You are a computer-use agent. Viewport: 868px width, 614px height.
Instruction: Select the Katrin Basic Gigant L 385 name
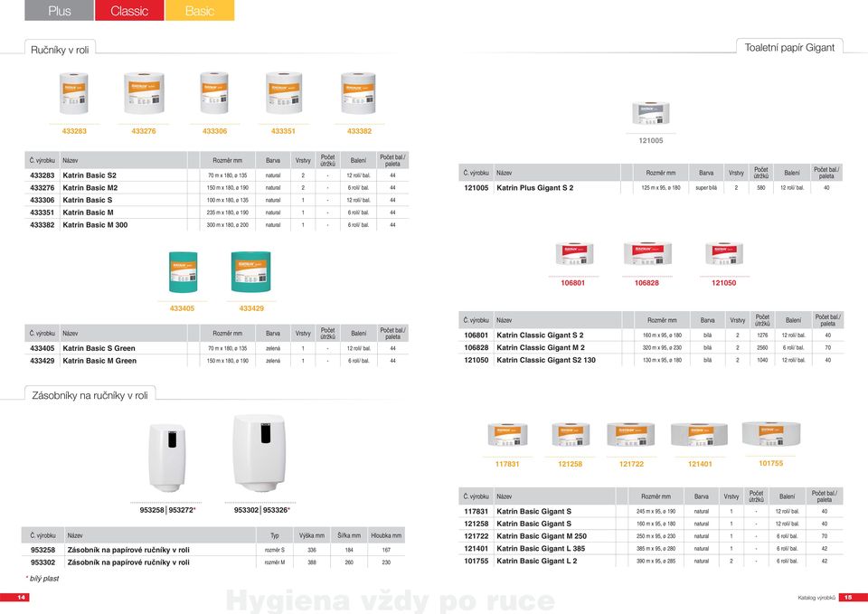point(541,549)
